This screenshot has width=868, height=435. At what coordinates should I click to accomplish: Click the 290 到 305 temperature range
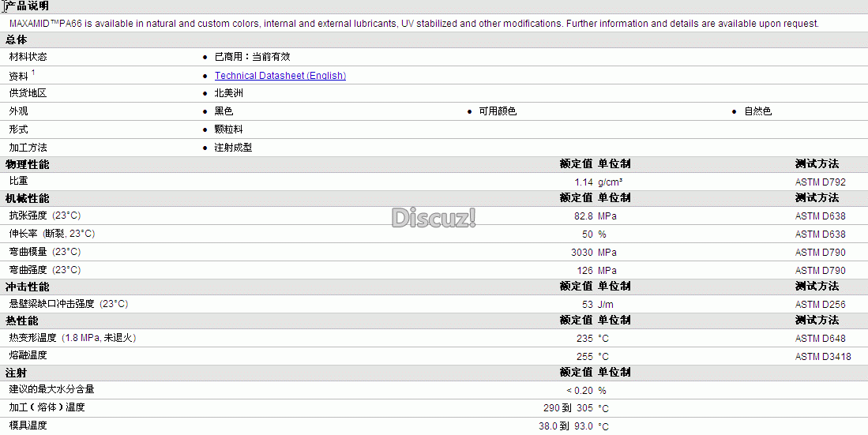(x=568, y=408)
